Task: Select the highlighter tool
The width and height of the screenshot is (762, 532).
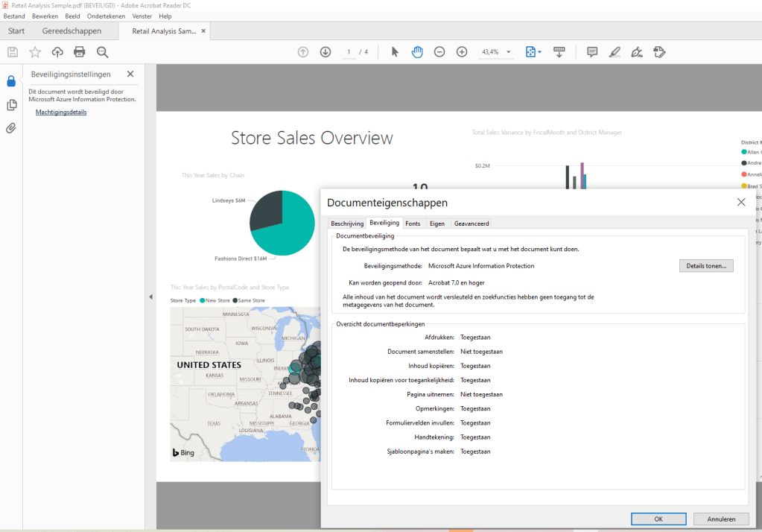Action: [614, 51]
